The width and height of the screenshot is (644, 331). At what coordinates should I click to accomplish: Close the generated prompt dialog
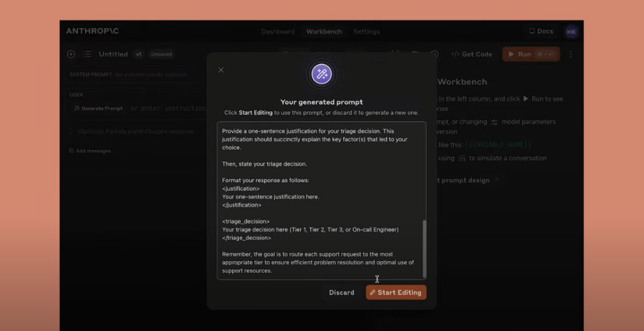click(x=221, y=70)
